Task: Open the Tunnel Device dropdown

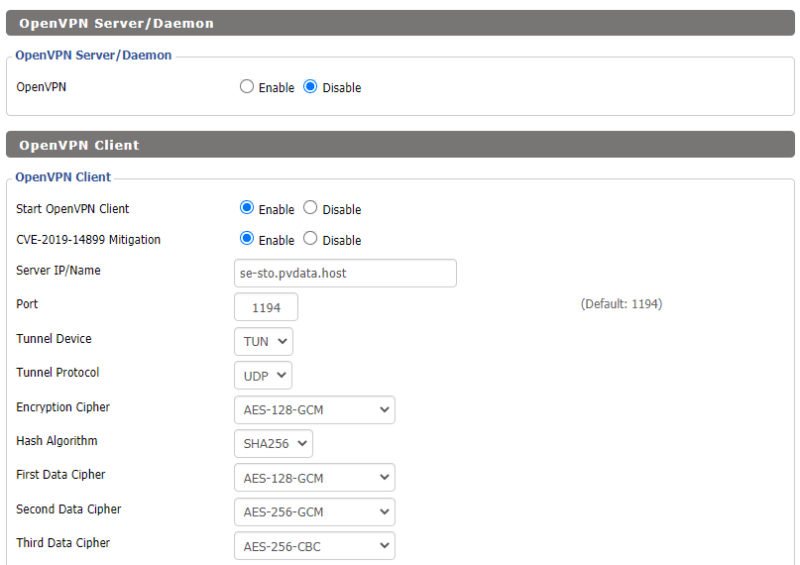Action: pyautogui.click(x=264, y=341)
